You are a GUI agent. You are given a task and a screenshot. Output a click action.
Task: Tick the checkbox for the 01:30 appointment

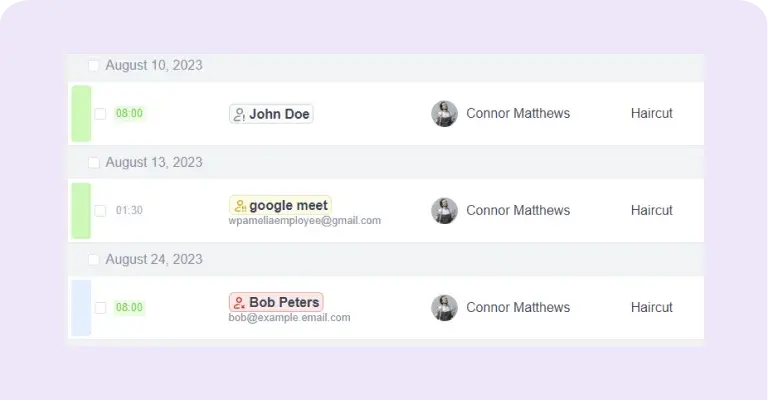coord(100,211)
